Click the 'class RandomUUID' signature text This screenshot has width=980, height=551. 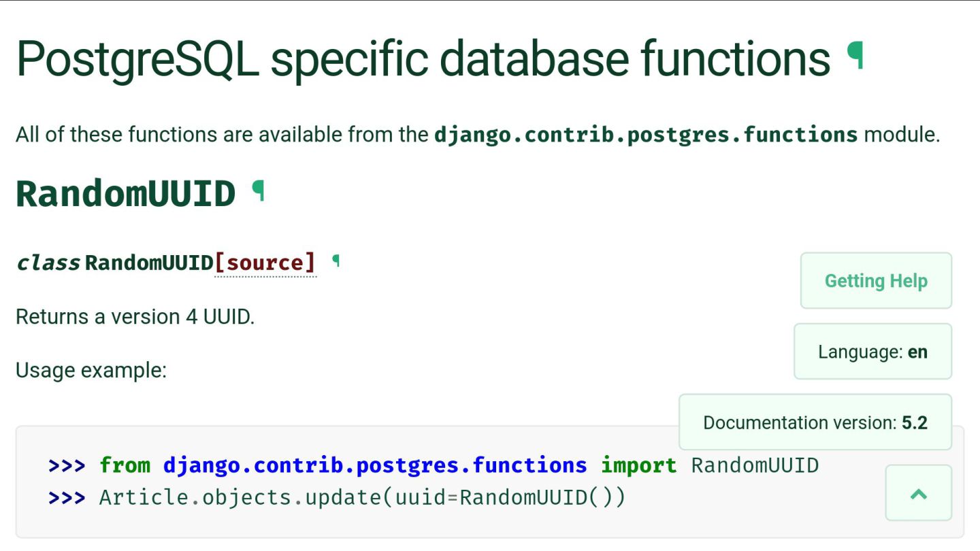pyautogui.click(x=115, y=263)
